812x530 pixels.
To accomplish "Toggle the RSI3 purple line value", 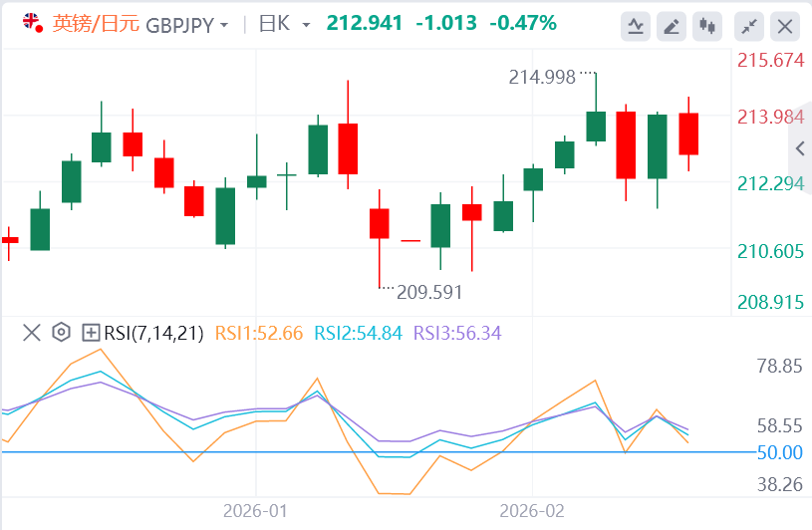I will (457, 333).
